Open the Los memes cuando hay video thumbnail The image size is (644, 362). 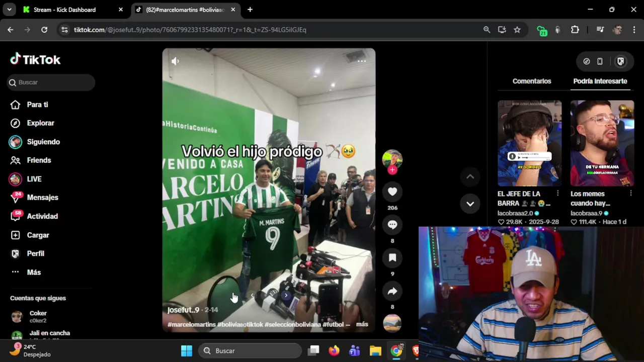click(x=602, y=143)
